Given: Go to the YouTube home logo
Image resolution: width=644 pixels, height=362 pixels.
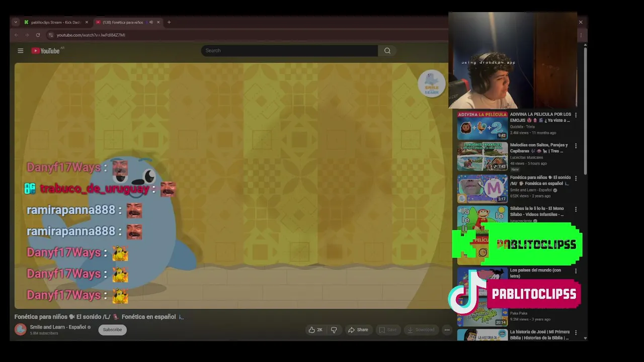Looking at the screenshot, I should coord(46,51).
